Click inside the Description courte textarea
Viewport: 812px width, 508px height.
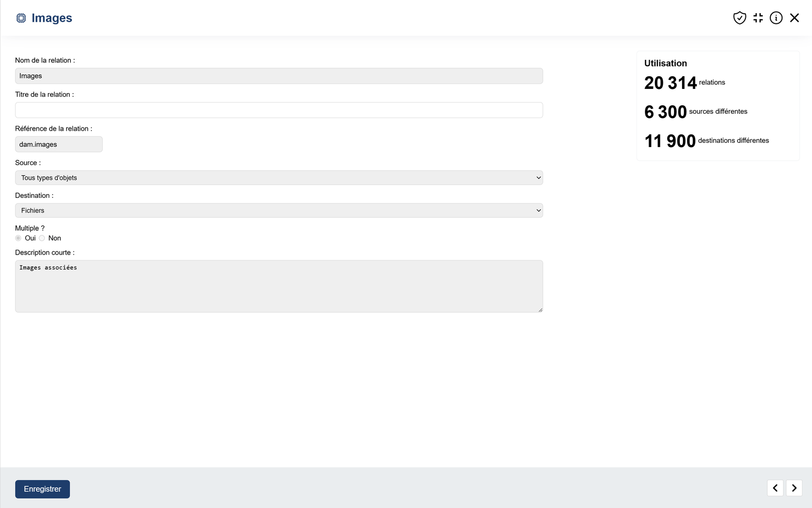tap(279, 286)
